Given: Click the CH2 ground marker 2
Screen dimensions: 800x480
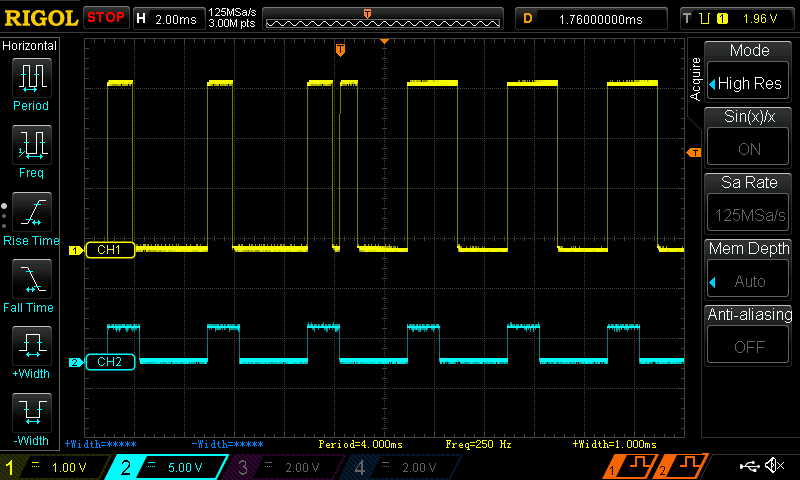Looking at the screenshot, I should point(76,362).
